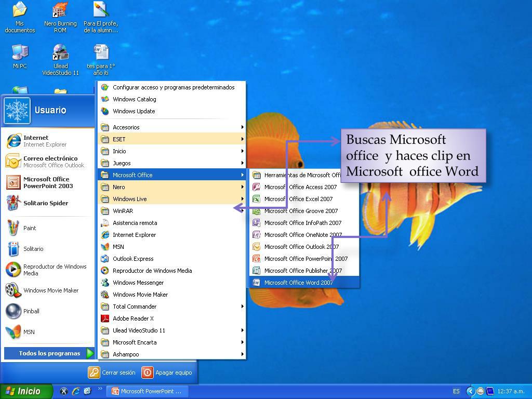The width and height of the screenshot is (532, 399).
Task: Expand the Total Commander folder
Action: pyautogui.click(x=171, y=307)
